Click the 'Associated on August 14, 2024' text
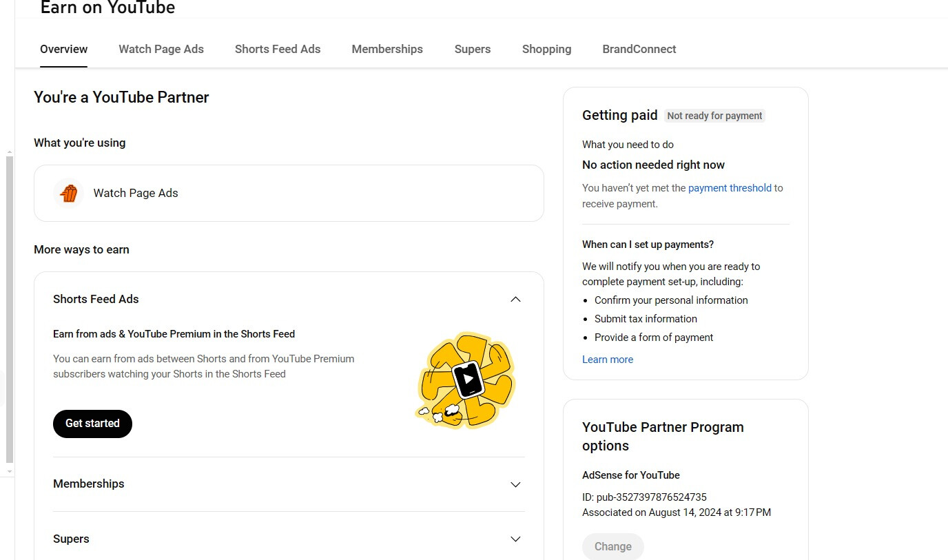The width and height of the screenshot is (948, 560). click(x=677, y=512)
